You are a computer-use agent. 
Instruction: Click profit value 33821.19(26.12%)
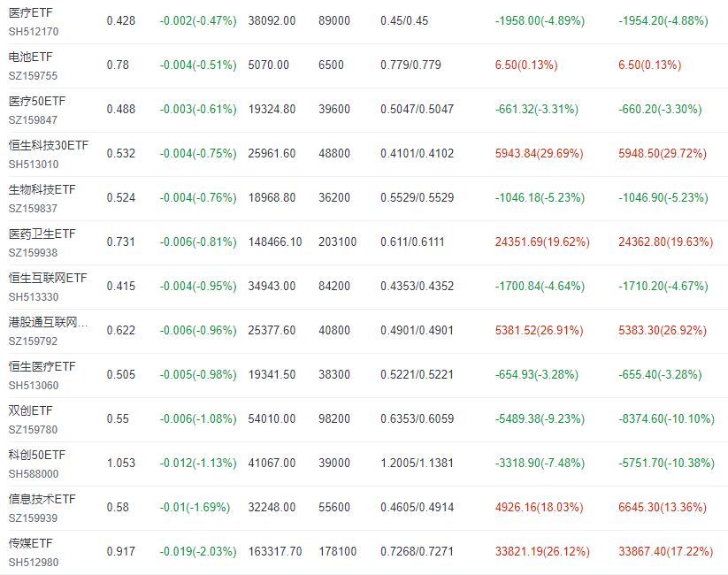[x=542, y=551]
